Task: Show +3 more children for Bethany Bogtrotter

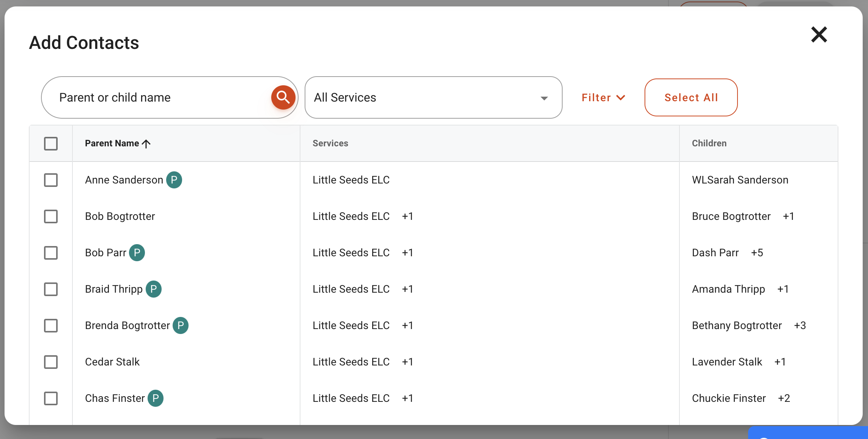Action: coord(800,325)
